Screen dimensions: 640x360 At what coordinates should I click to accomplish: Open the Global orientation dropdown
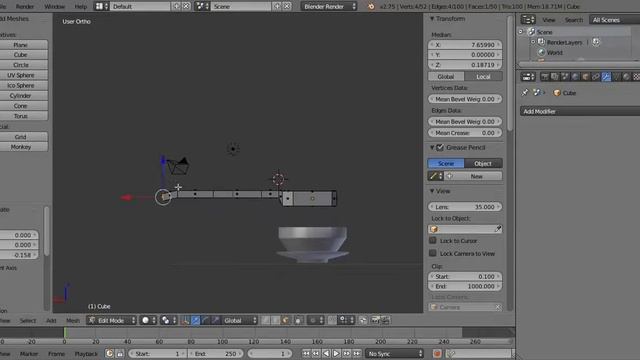pos(240,320)
